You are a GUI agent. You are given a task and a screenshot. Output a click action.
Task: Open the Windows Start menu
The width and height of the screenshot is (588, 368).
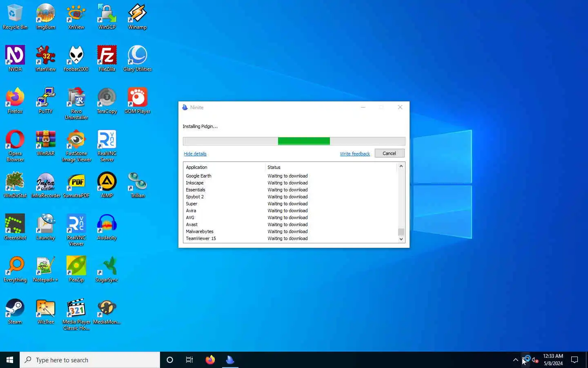point(10,360)
